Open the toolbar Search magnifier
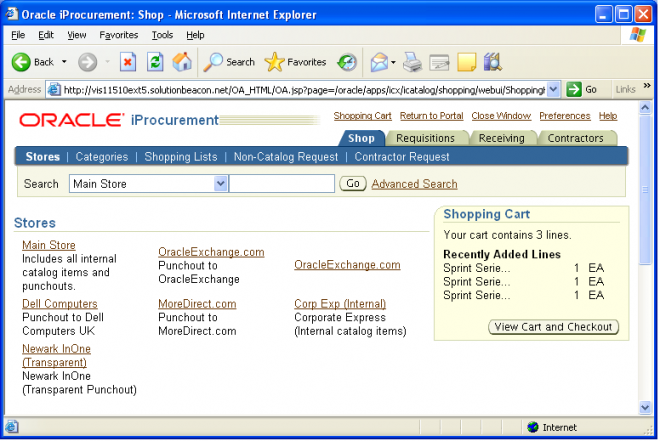Screen dimensions: 660x441 tap(229, 62)
